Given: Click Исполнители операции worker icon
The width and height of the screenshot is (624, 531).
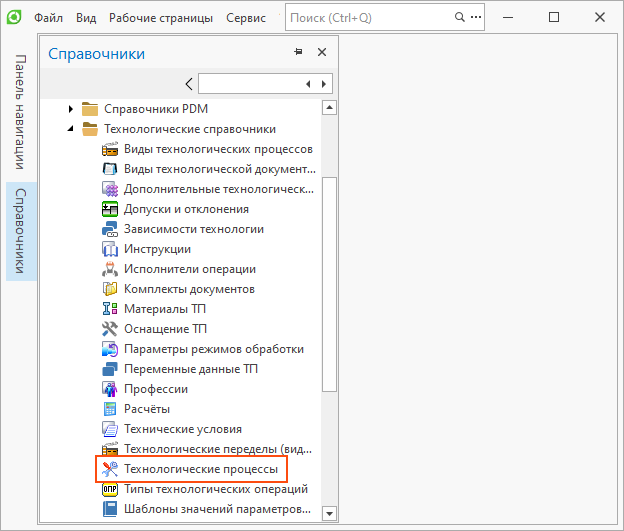Looking at the screenshot, I should tap(110, 269).
